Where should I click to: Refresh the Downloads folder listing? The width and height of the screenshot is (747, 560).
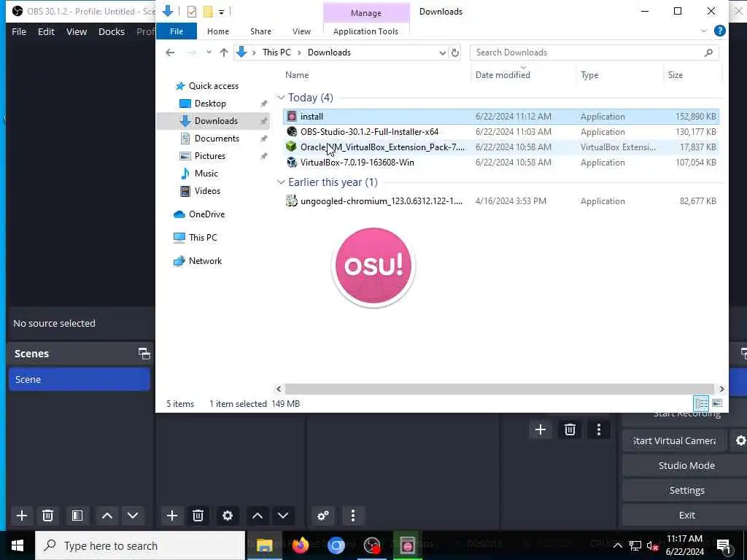[x=455, y=52]
